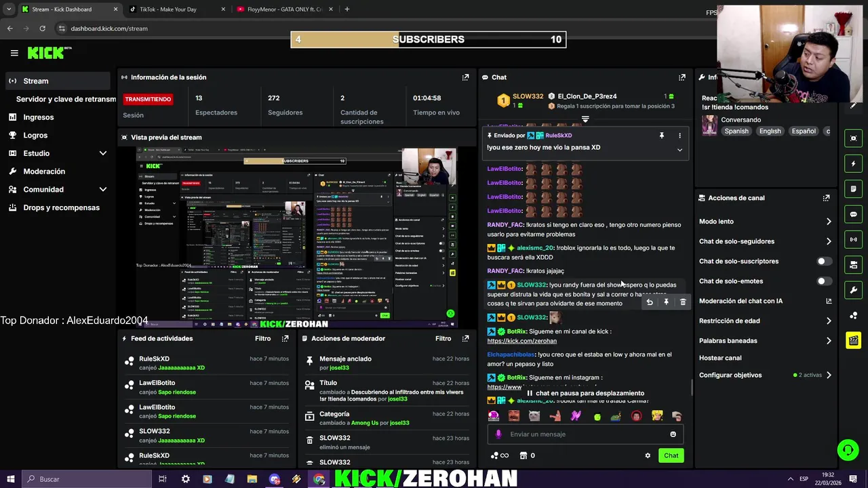868x488 pixels.
Task: Click the stream preview thumbnail
Action: pos(297,235)
